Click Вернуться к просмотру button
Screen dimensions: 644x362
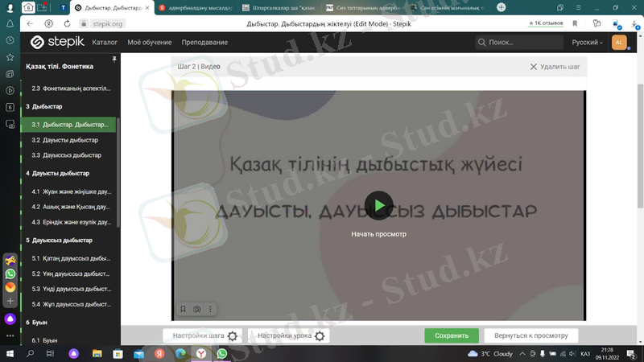530,335
